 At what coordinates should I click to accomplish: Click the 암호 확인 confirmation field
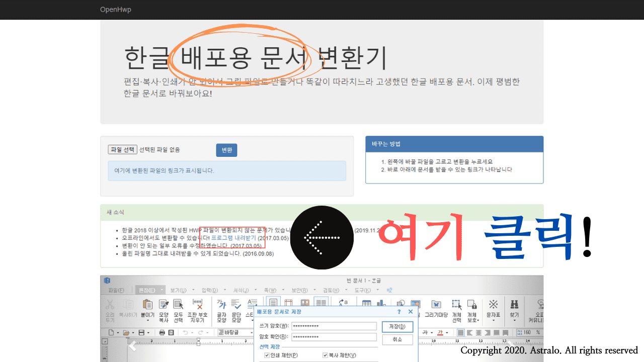pos(334,337)
